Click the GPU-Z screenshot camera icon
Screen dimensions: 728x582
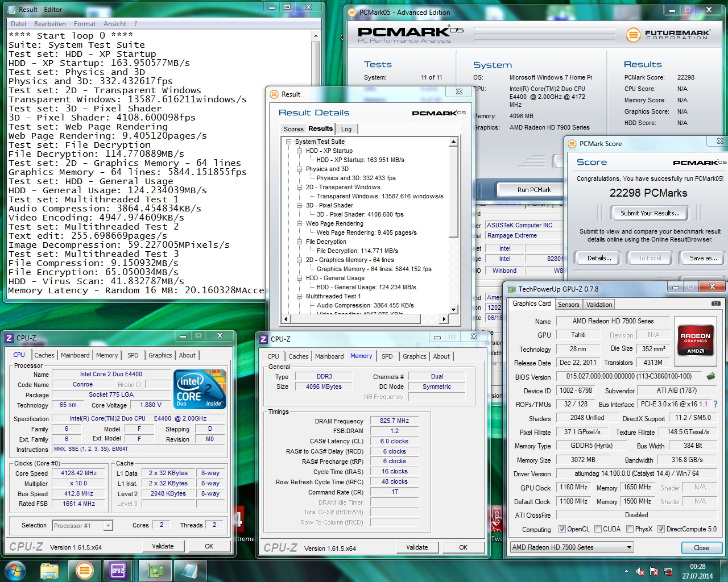(715, 304)
